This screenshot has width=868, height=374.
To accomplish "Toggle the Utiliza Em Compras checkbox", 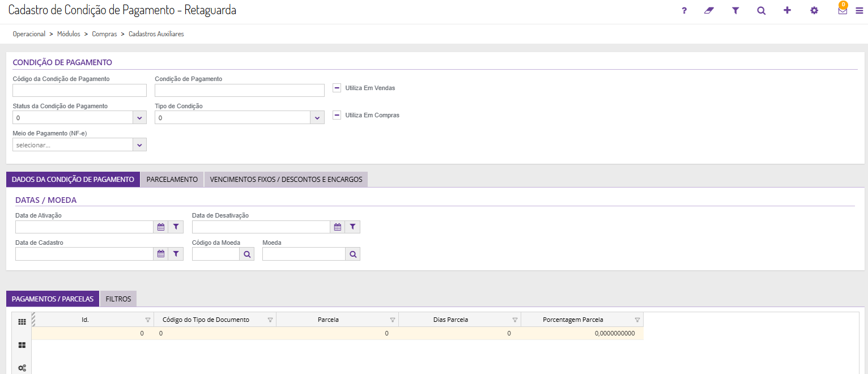I will (x=337, y=115).
